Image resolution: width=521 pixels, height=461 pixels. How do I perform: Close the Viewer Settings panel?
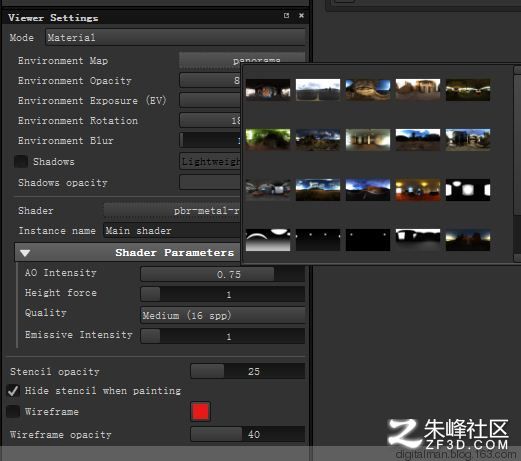coord(301,16)
